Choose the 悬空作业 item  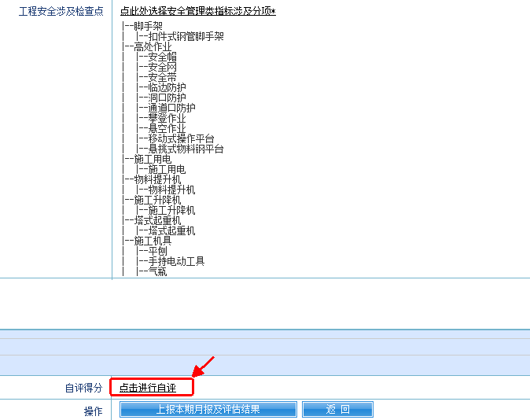(167, 128)
